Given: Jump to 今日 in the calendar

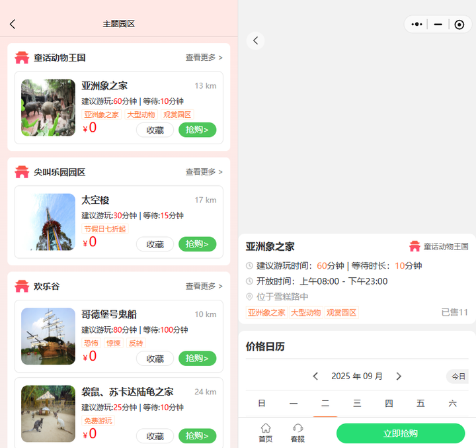Looking at the screenshot, I should (457, 377).
